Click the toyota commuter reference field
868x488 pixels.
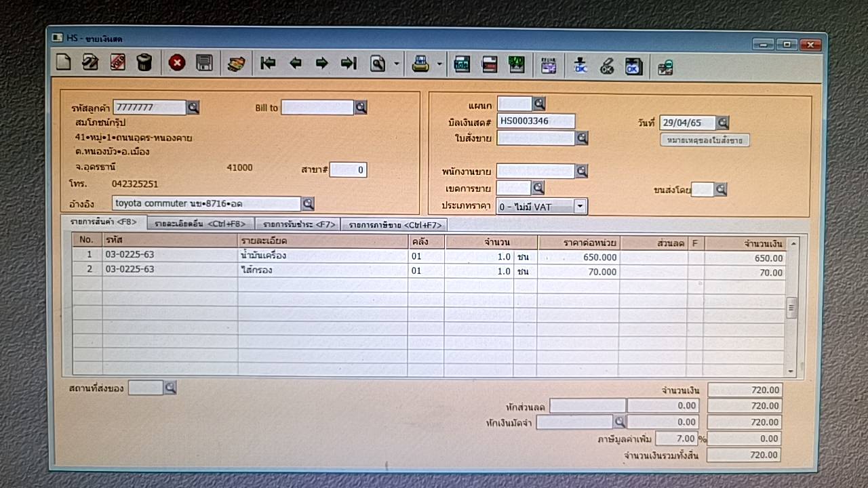tap(206, 203)
